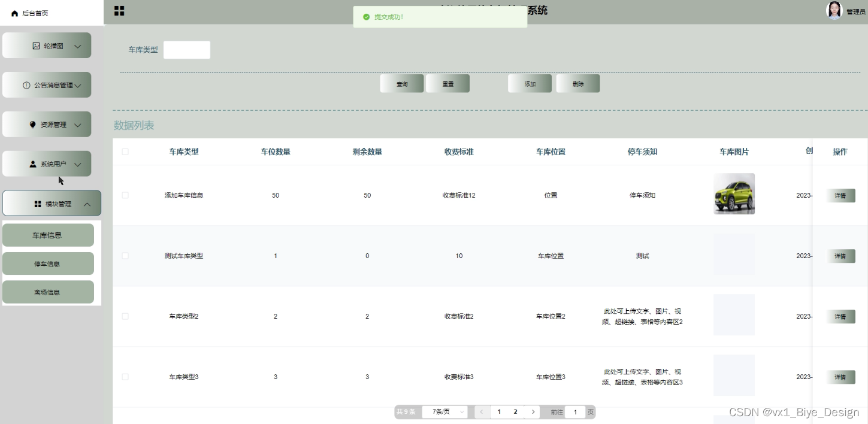Click the 剩余数量 column header
The width and height of the screenshot is (868, 424).
(x=367, y=152)
